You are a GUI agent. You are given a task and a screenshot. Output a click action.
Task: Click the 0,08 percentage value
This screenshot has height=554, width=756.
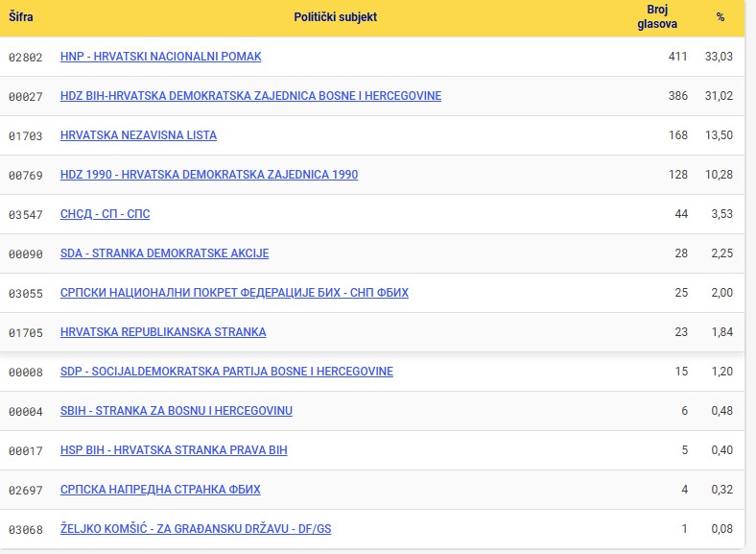click(721, 529)
